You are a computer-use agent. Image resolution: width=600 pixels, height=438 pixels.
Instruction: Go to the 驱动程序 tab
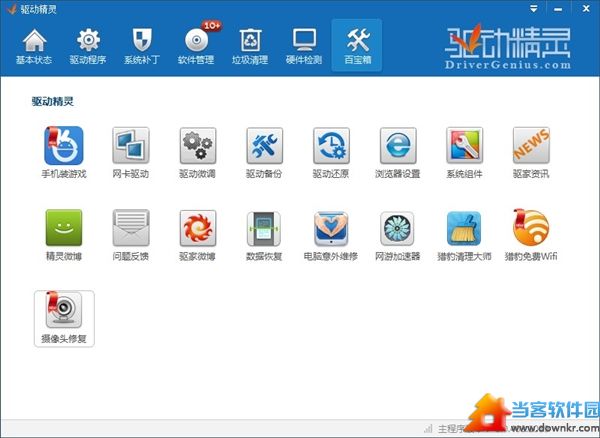pyautogui.click(x=88, y=46)
